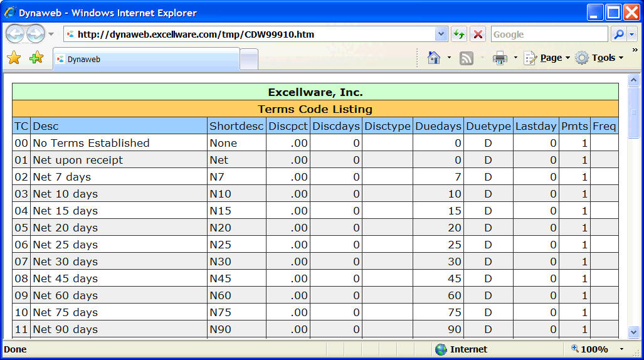This screenshot has height=360, width=644.
Task: Open recent pages dropdown beside Forward button
Action: pos(51,34)
